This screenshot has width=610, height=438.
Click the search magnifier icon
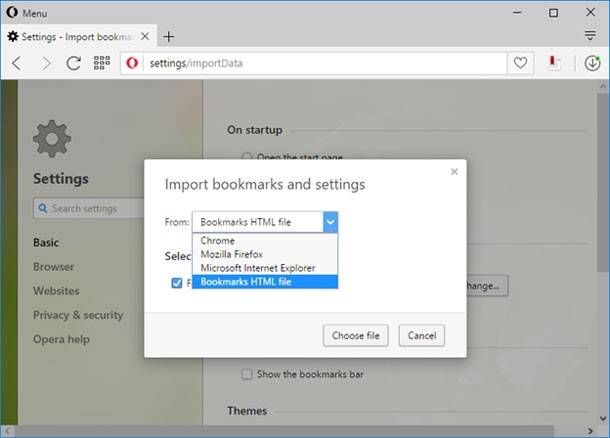tap(43, 208)
